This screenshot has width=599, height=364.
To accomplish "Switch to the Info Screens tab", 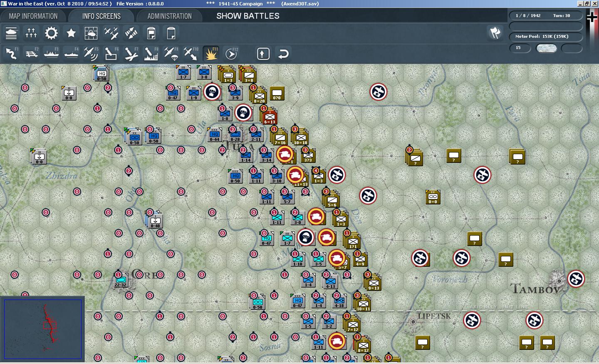I will pyautogui.click(x=101, y=16).
